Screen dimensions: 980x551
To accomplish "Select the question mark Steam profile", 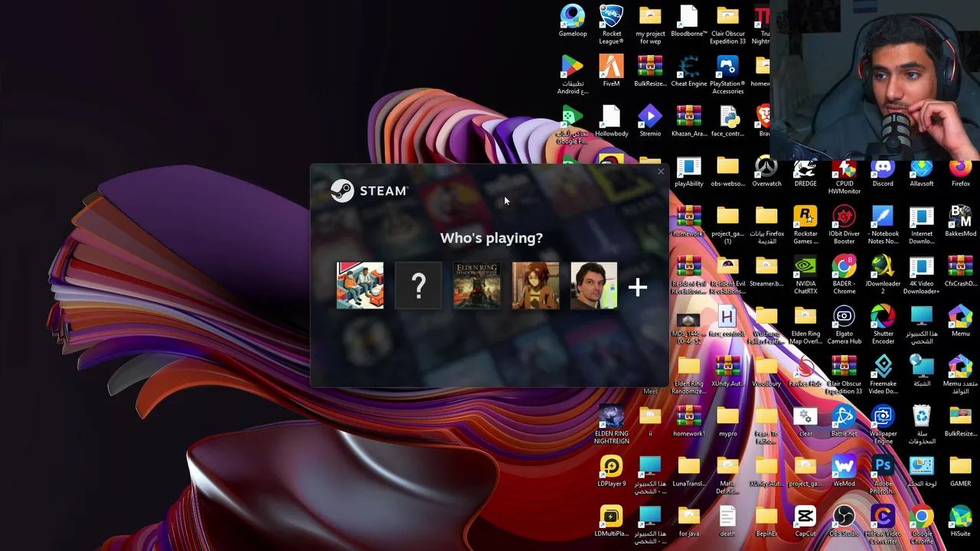I will click(418, 285).
